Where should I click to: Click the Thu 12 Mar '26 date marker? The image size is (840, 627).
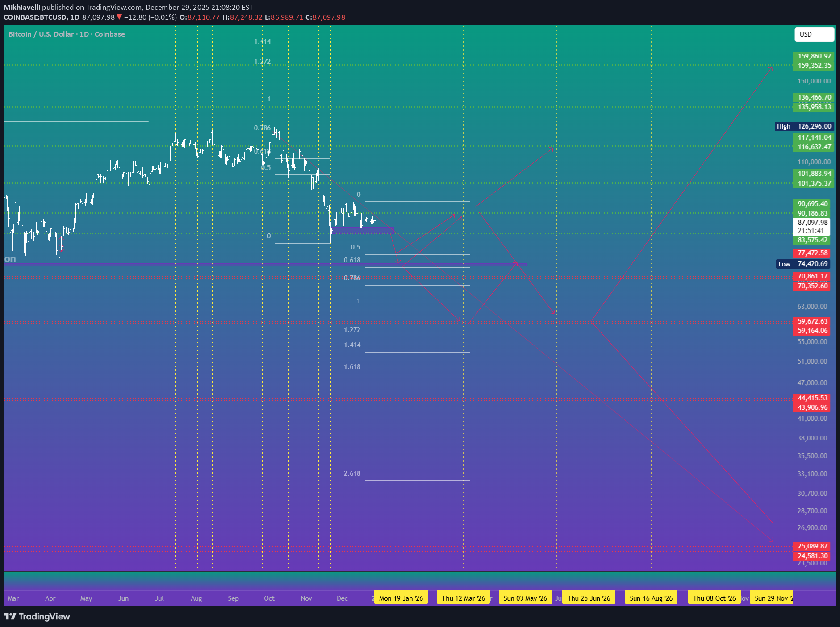(463, 598)
